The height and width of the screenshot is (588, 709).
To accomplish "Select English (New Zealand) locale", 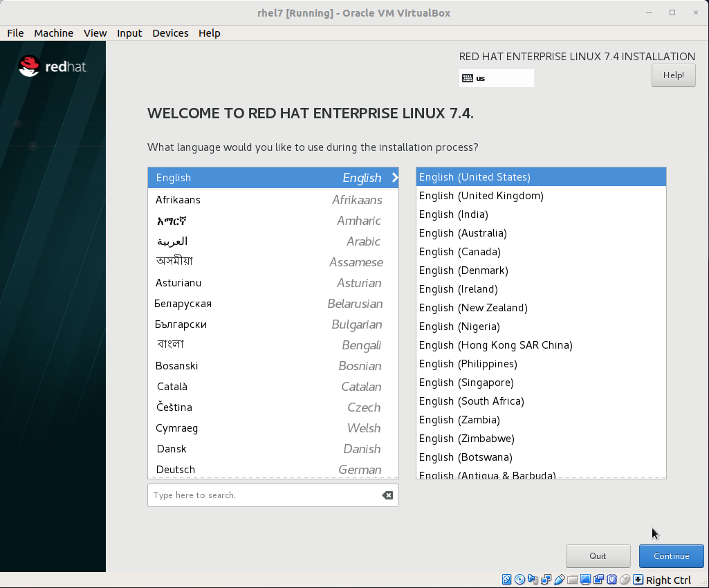I will 541,308.
